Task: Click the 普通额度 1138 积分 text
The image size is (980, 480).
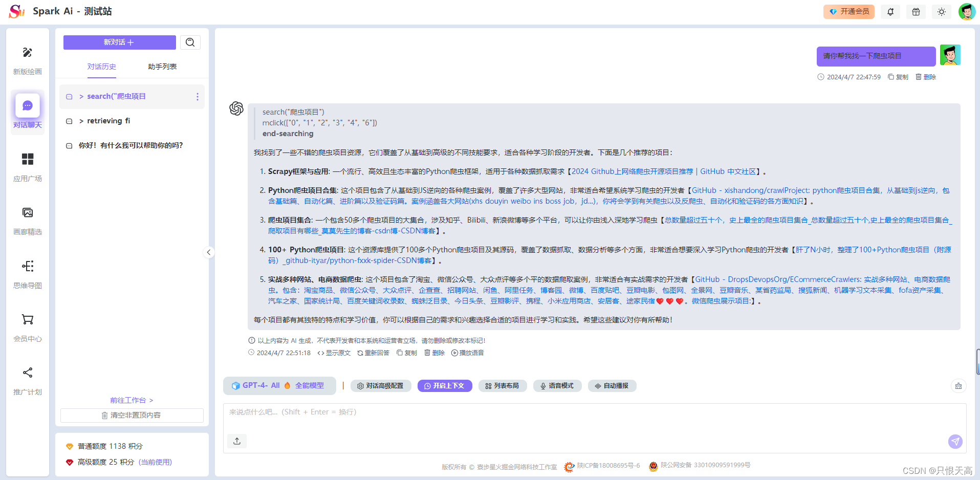Action: coord(110,447)
